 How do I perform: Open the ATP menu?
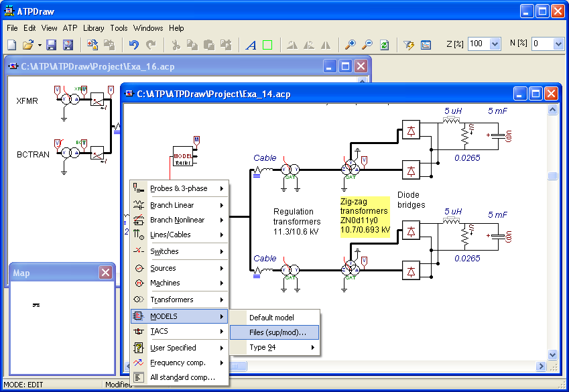[x=70, y=28]
